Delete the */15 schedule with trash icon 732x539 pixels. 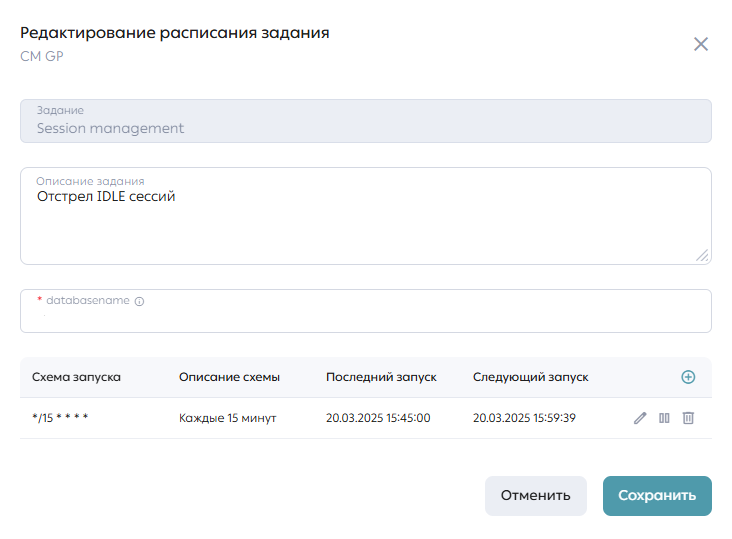(688, 418)
